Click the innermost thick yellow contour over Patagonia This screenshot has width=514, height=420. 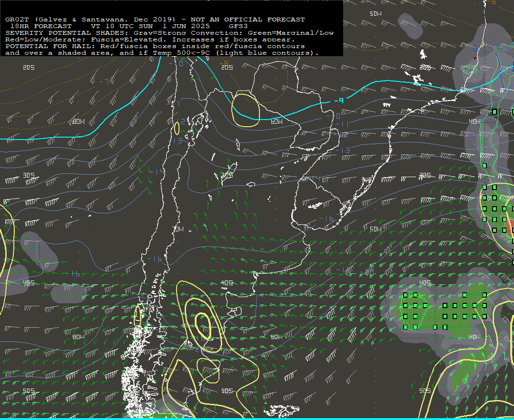click(202, 326)
